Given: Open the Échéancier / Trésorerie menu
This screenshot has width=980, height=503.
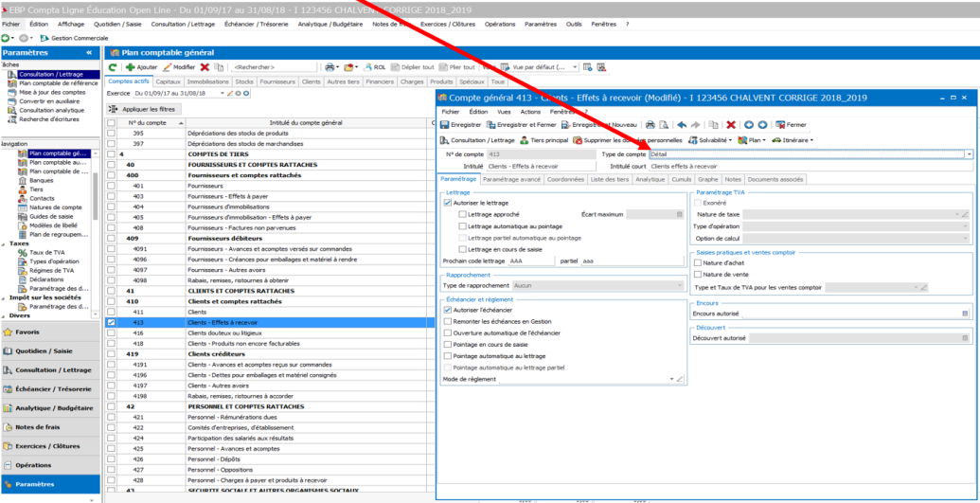Looking at the screenshot, I should (x=255, y=24).
